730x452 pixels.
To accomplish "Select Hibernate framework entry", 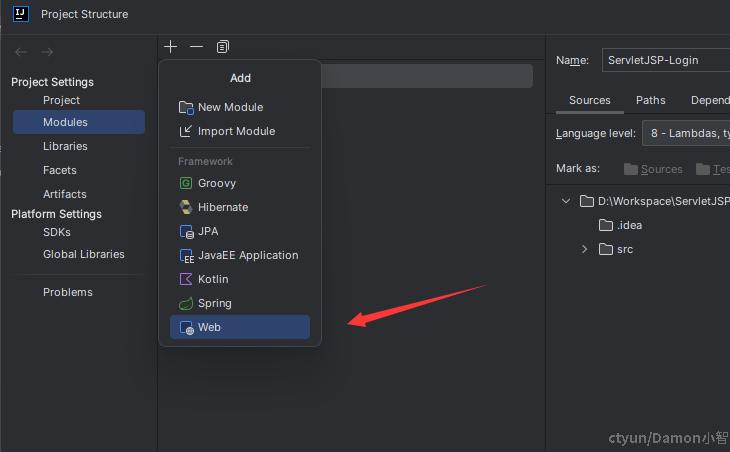I will pyautogui.click(x=240, y=207).
